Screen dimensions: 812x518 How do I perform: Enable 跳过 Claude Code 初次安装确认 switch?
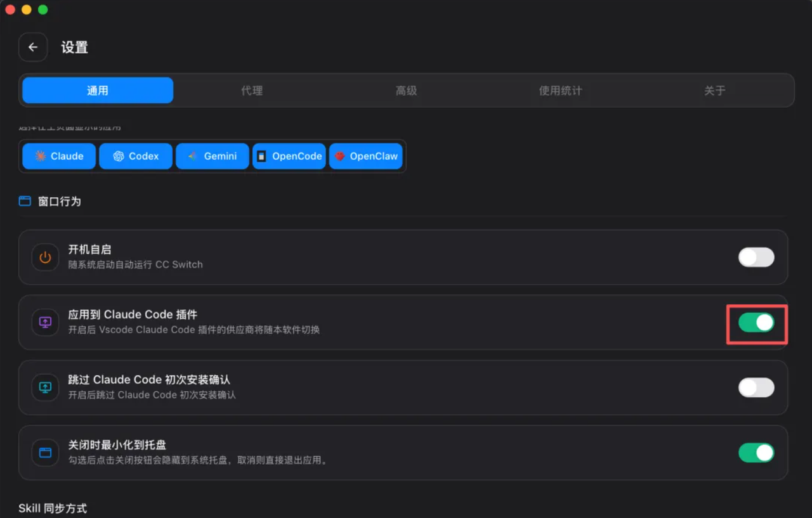click(x=756, y=387)
